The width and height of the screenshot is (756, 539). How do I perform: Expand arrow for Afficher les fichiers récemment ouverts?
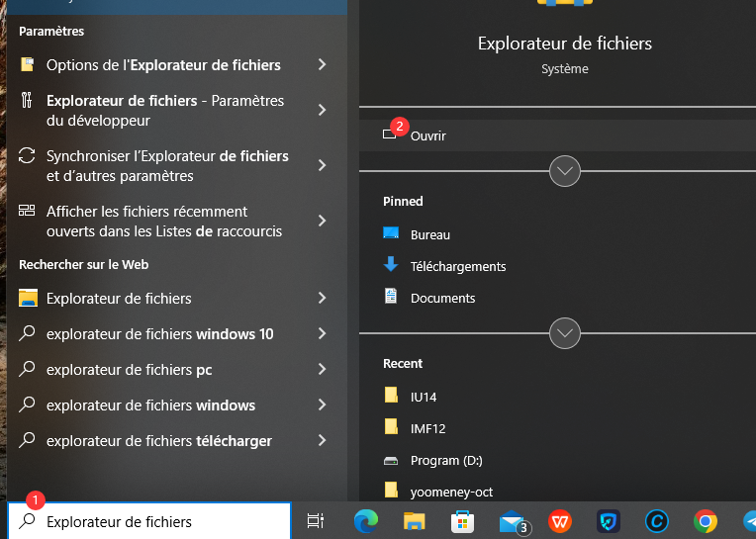322,221
